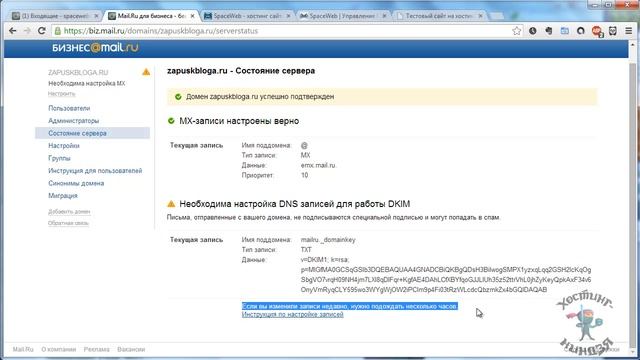
Task: Click the green padlock in address bar
Action: pos(58,31)
